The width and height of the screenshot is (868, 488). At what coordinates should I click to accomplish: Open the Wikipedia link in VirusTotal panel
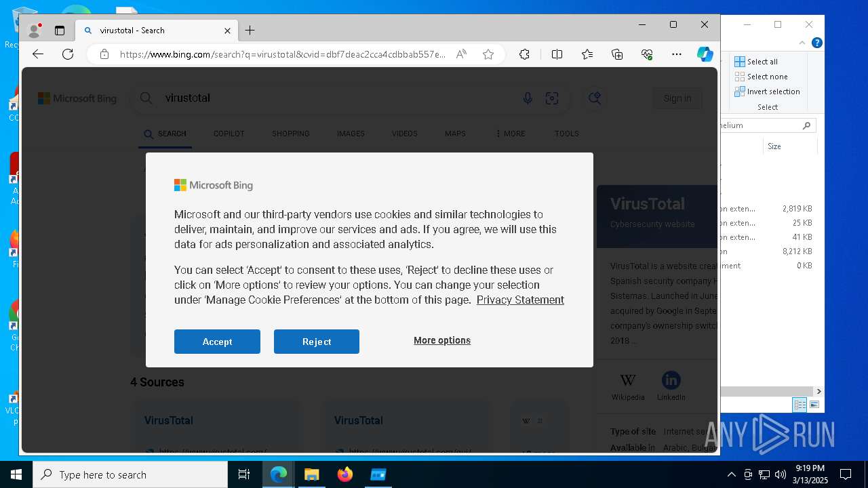click(628, 386)
